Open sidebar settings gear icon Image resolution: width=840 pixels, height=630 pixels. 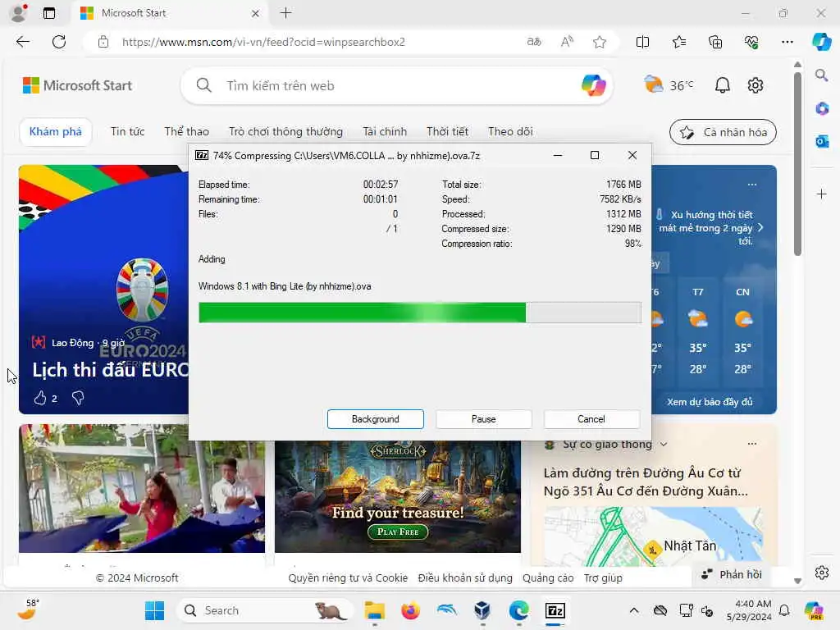click(x=822, y=573)
